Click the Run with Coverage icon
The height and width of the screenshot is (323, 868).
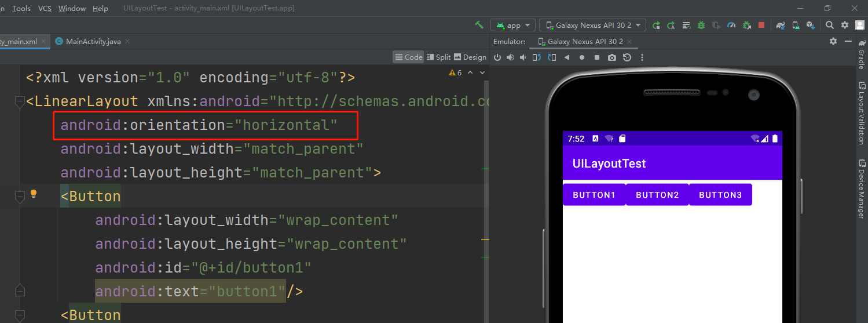[x=716, y=26]
